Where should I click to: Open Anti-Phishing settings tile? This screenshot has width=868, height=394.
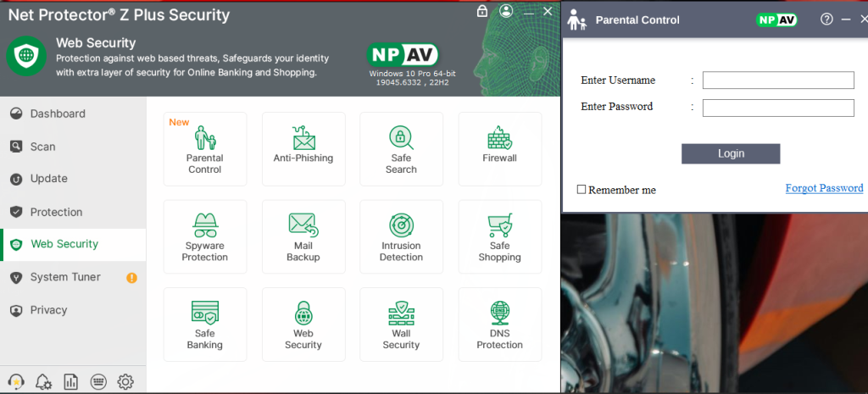pyautogui.click(x=303, y=149)
